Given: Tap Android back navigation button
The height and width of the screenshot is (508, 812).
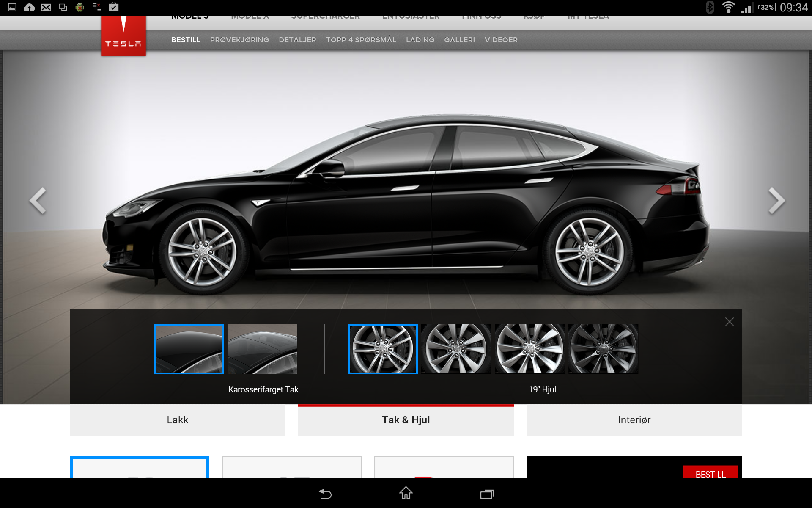Looking at the screenshot, I should click(x=325, y=494).
